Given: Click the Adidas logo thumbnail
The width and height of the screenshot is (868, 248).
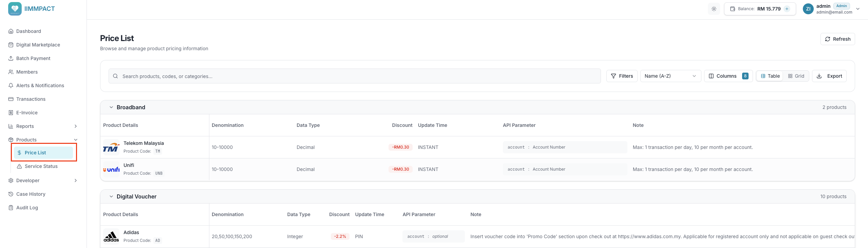Looking at the screenshot, I should [x=111, y=236].
